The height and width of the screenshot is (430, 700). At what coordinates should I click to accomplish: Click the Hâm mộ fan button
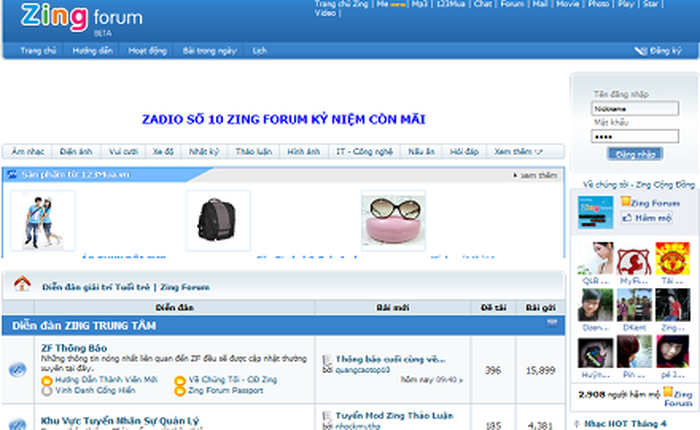point(647,218)
